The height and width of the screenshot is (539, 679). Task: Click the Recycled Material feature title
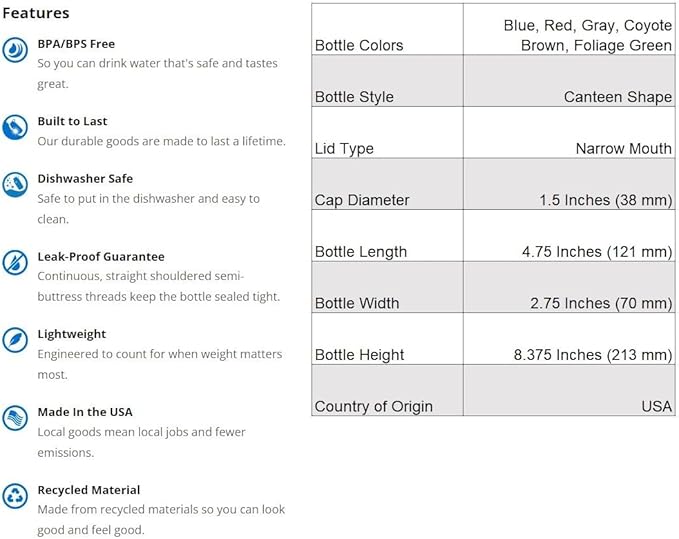(88, 490)
